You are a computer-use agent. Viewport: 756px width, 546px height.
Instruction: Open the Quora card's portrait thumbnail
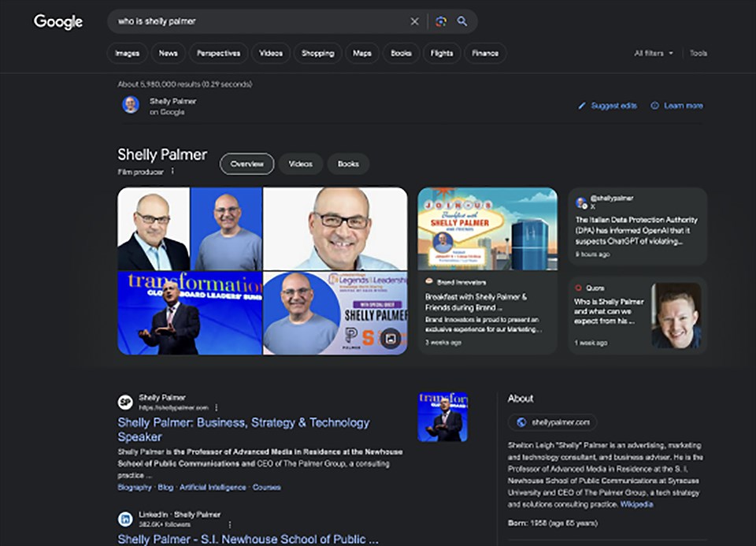(x=676, y=315)
